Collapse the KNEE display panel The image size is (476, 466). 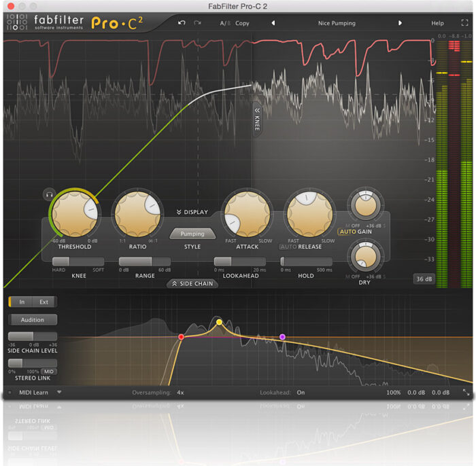point(257,120)
